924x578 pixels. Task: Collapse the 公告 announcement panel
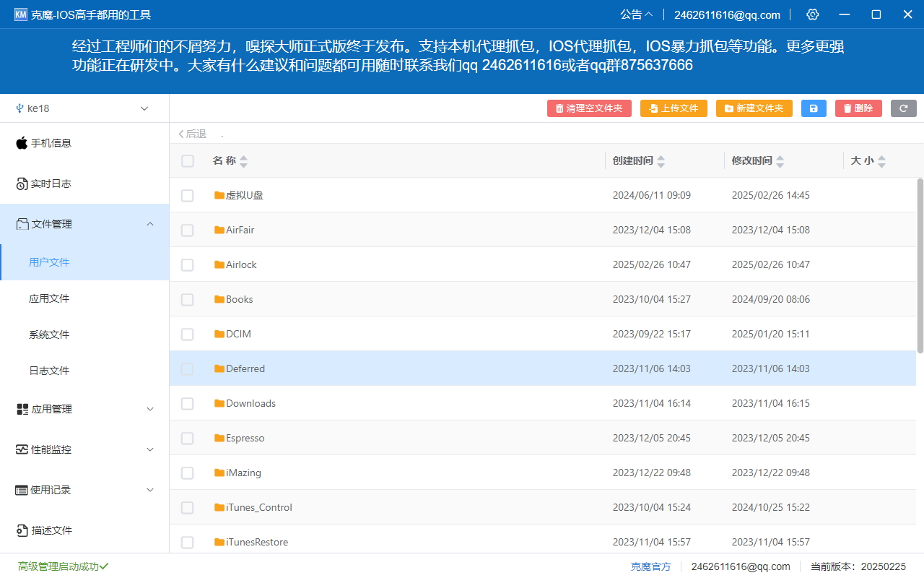click(x=636, y=14)
